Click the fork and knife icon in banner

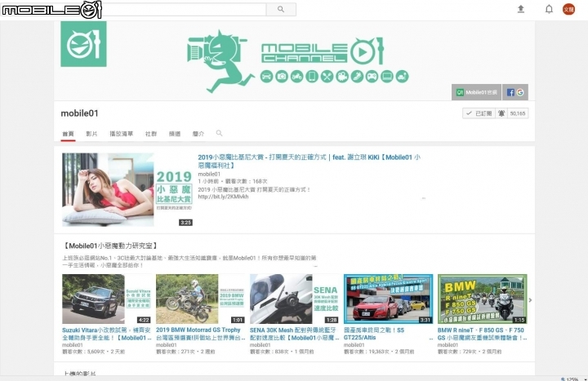(x=327, y=77)
